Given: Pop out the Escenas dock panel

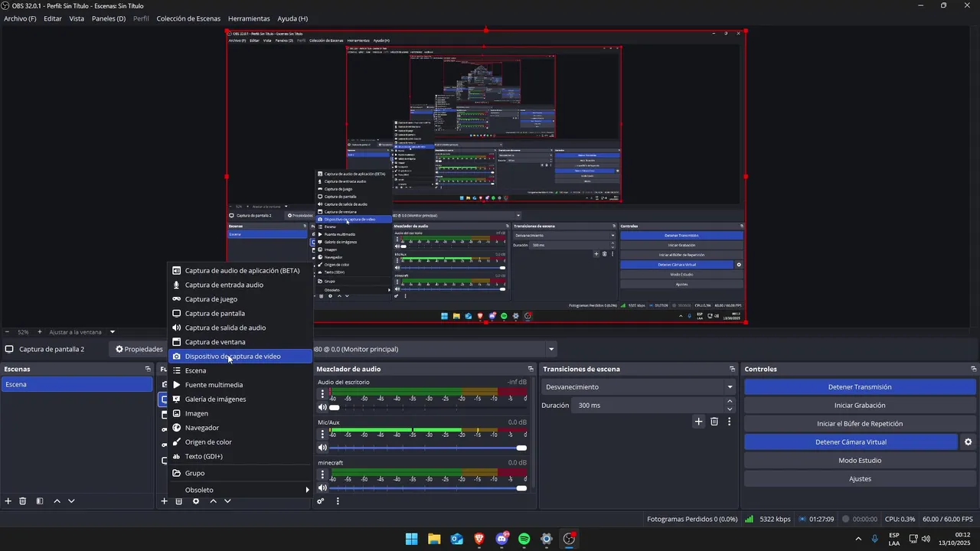Looking at the screenshot, I should click(x=148, y=369).
